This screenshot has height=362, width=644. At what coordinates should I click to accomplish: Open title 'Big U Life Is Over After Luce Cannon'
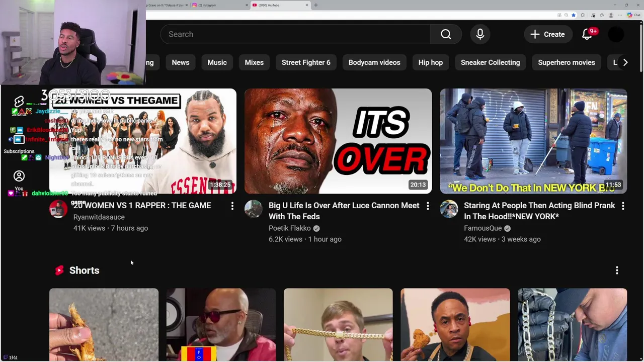pos(344,211)
